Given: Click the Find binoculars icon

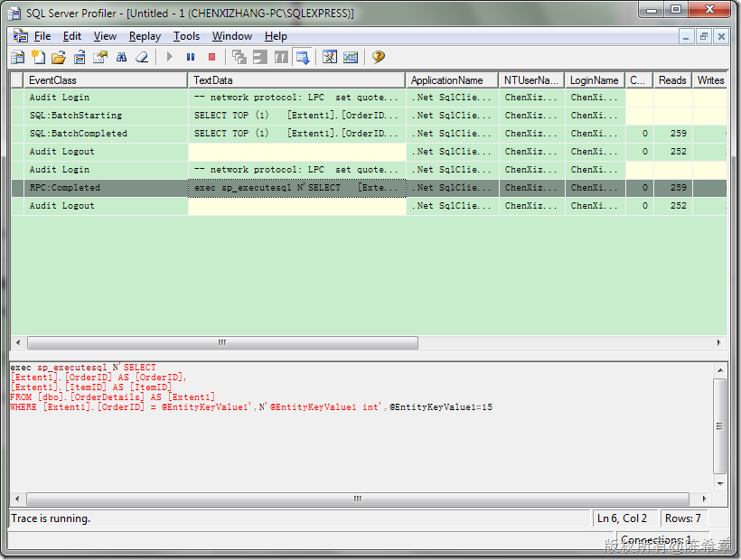Looking at the screenshot, I should click(121, 58).
